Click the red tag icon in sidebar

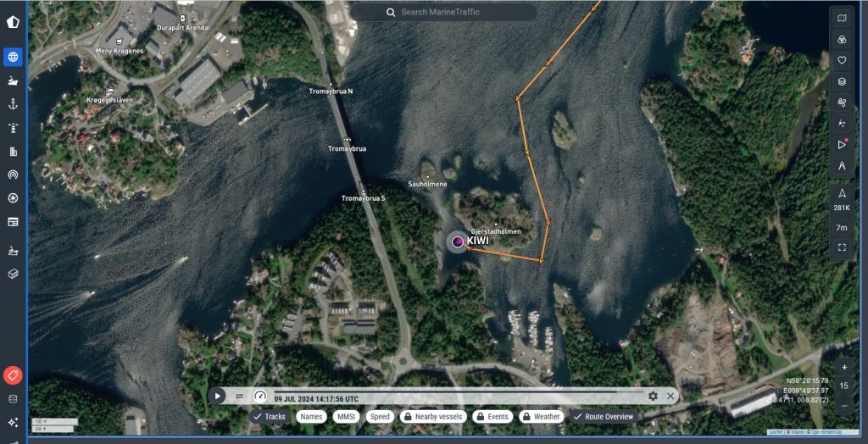pyautogui.click(x=13, y=375)
